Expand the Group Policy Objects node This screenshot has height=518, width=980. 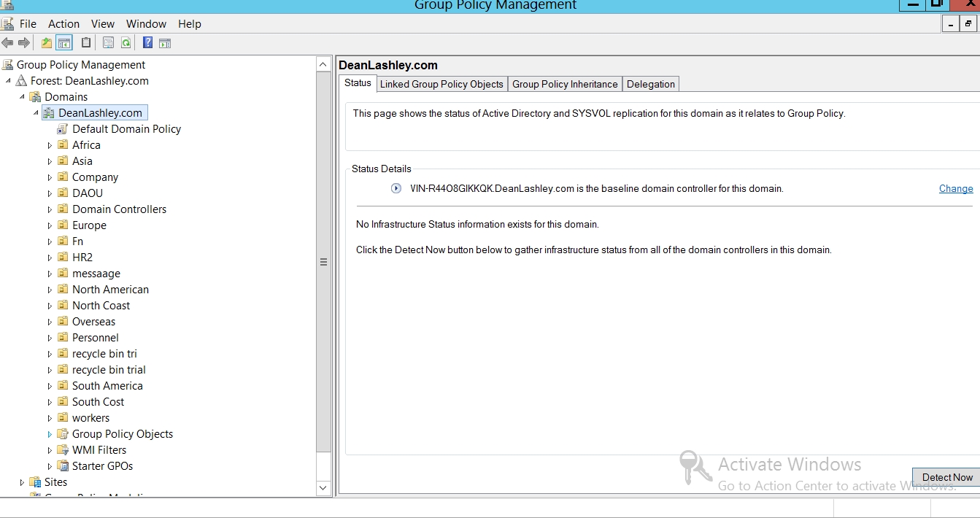50,434
